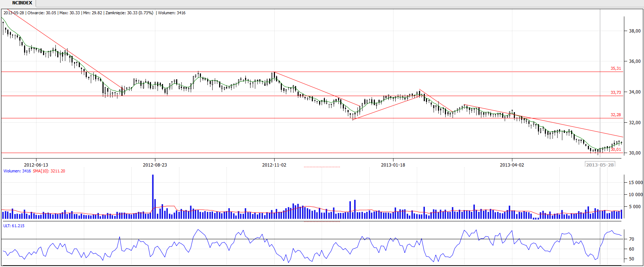Click the 2012-11-02 date on time axis
The height and width of the screenshot is (267, 644).
[x=274, y=165]
